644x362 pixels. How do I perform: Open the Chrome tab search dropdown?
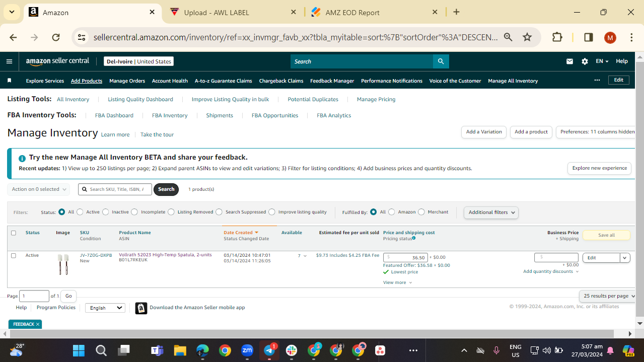11,12
